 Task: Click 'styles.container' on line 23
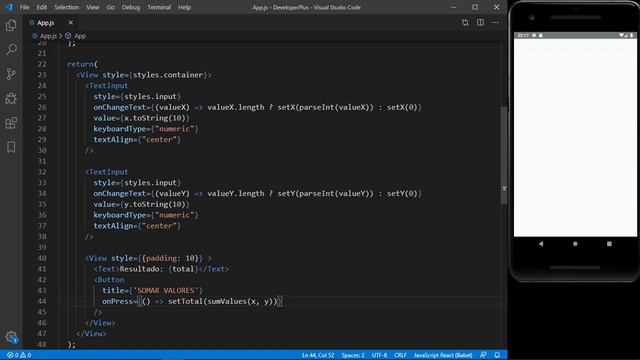(168, 75)
